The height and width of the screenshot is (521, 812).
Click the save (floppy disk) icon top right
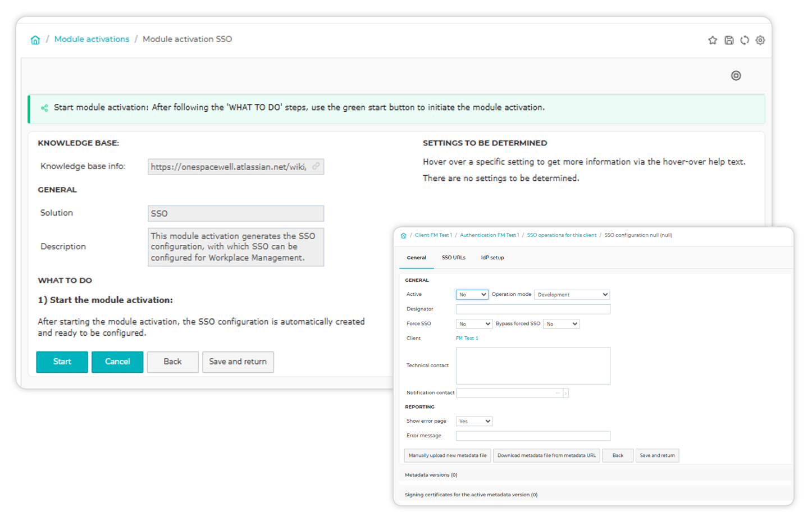pyautogui.click(x=729, y=40)
